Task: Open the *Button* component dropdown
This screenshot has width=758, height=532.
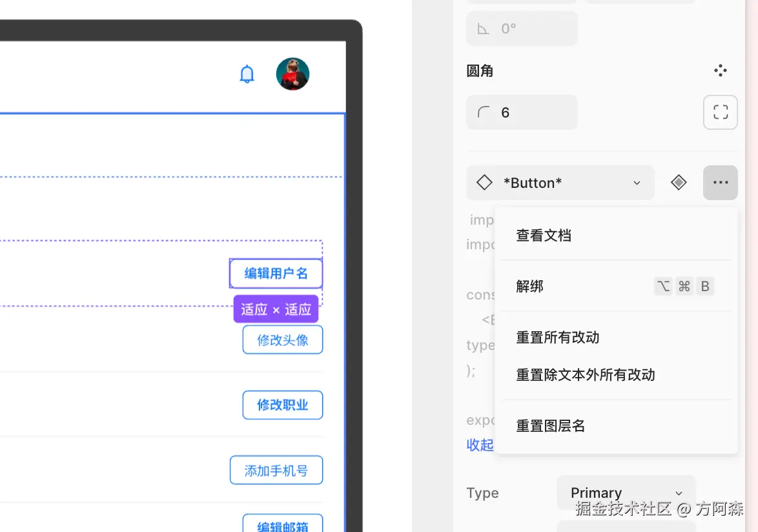Action: (560, 183)
